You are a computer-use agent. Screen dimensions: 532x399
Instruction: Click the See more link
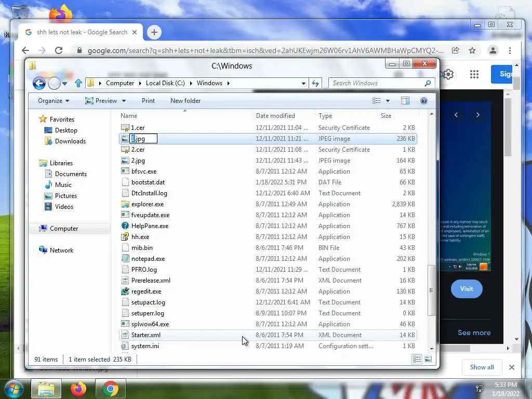click(x=474, y=332)
